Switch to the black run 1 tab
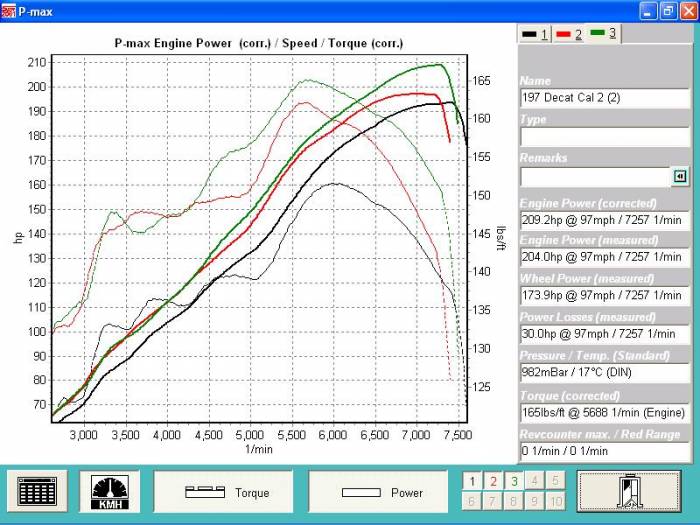 pyautogui.click(x=534, y=34)
